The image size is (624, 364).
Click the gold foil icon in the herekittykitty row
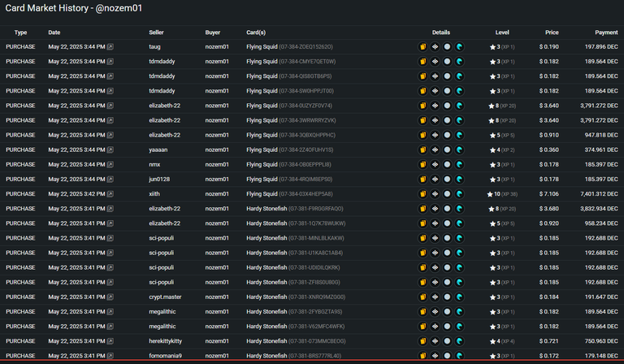click(x=422, y=341)
